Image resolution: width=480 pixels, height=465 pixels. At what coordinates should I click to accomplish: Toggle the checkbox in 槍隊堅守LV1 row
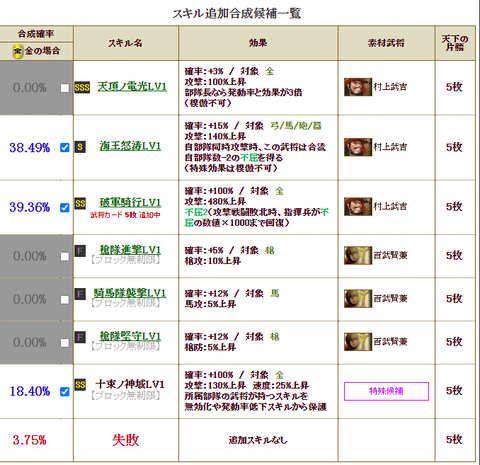pyautogui.click(x=65, y=343)
